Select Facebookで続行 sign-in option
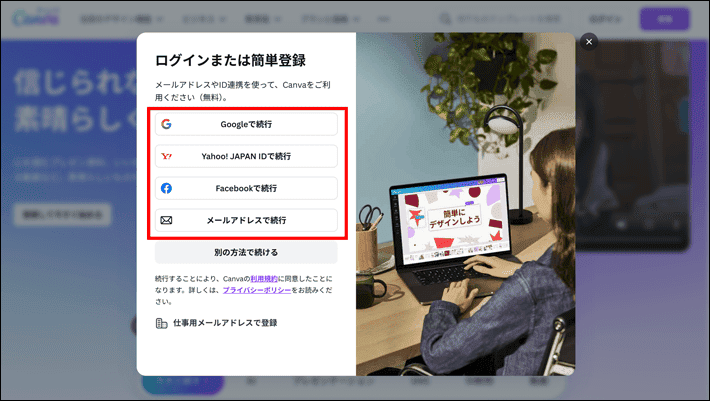 (246, 188)
